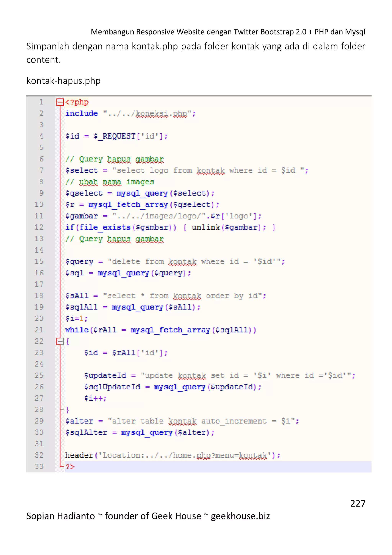Click the '?>' closing tag on line 33
The width and height of the screenshot is (392, 555).
click(x=70, y=467)
